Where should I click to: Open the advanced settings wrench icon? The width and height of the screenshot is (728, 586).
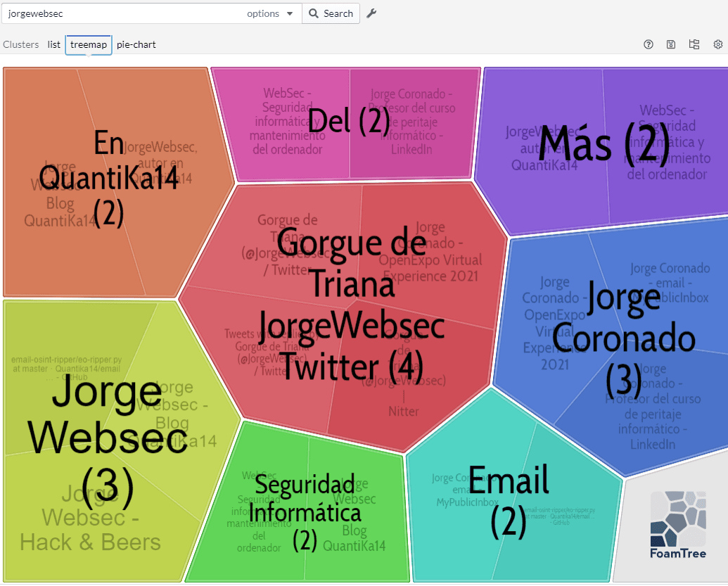pyautogui.click(x=371, y=13)
